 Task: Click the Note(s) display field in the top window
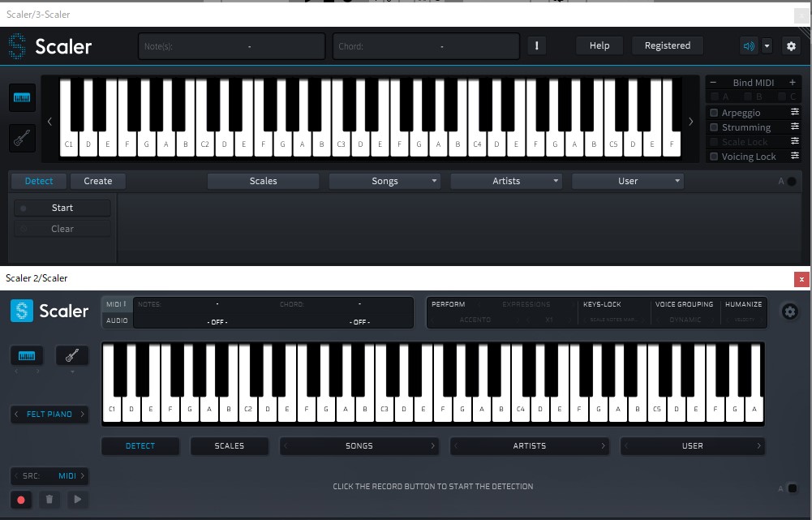click(x=231, y=46)
